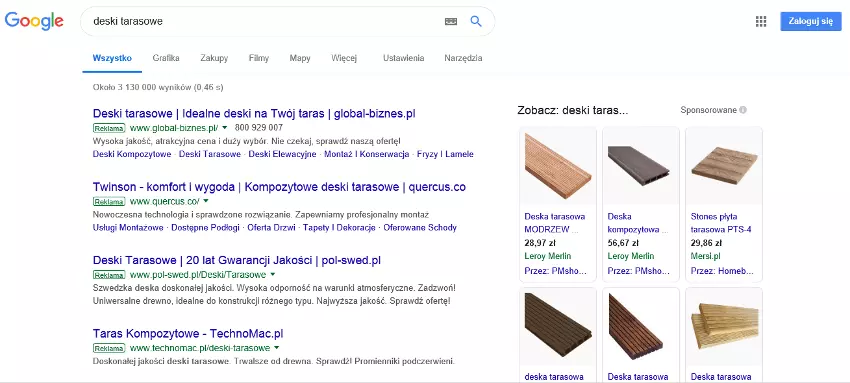This screenshot has width=850, height=383.
Task: Open the on-screen keyboard icon in search box
Action: tap(450, 21)
